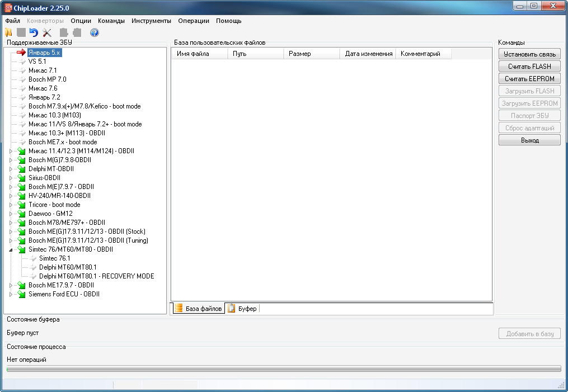Expand the Tricore - boot mode node
Viewport: 568px width, 392px height.
pos(11,205)
